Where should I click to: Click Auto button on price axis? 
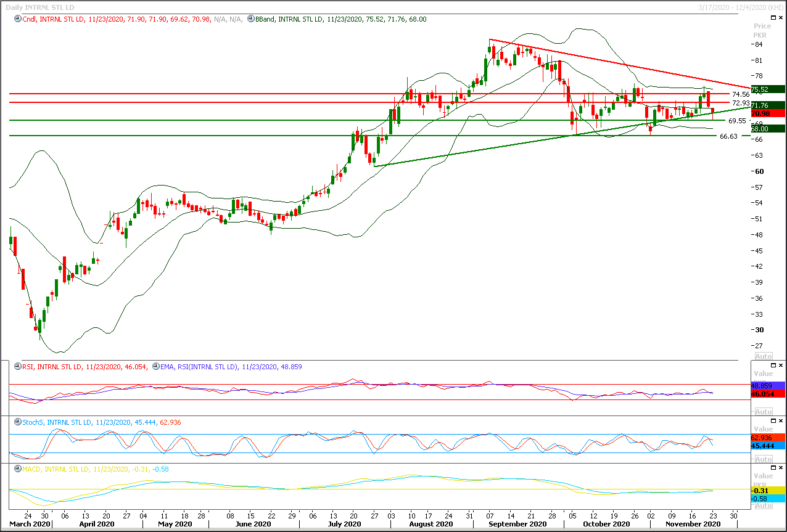pos(763,356)
